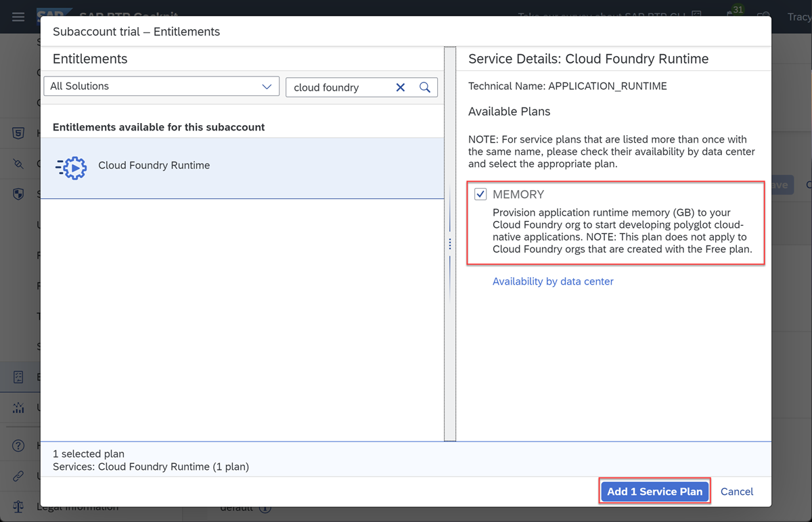Click the 1 selected plan summary text

coord(89,454)
